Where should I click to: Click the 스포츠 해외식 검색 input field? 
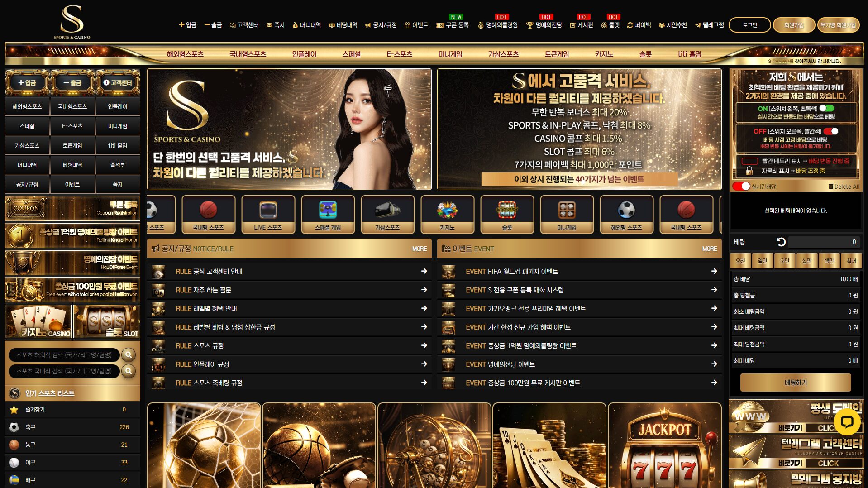pos(64,355)
